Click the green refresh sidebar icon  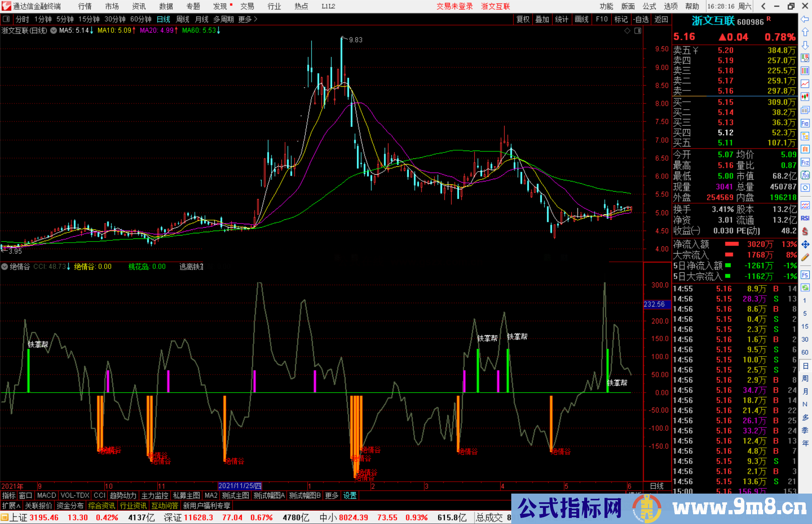805,288
